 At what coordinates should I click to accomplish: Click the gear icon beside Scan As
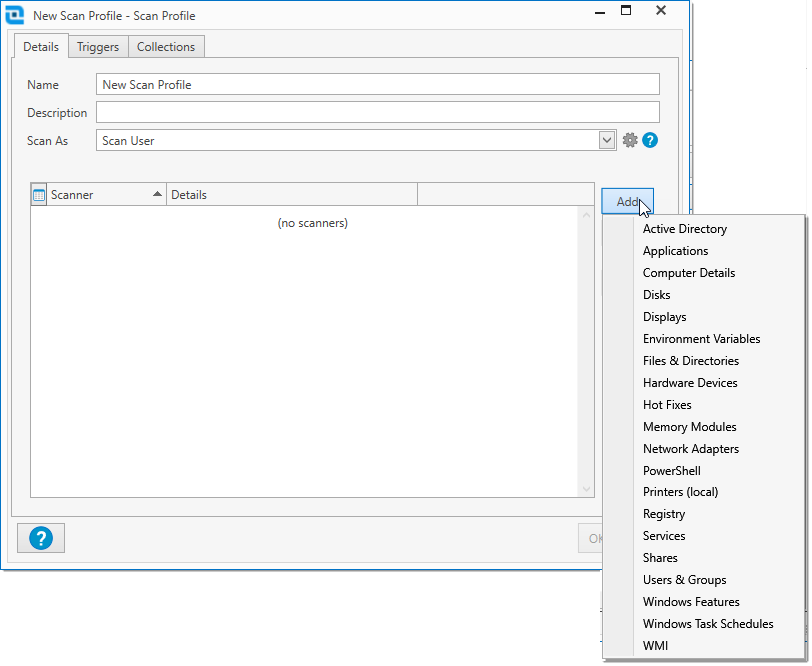point(630,140)
